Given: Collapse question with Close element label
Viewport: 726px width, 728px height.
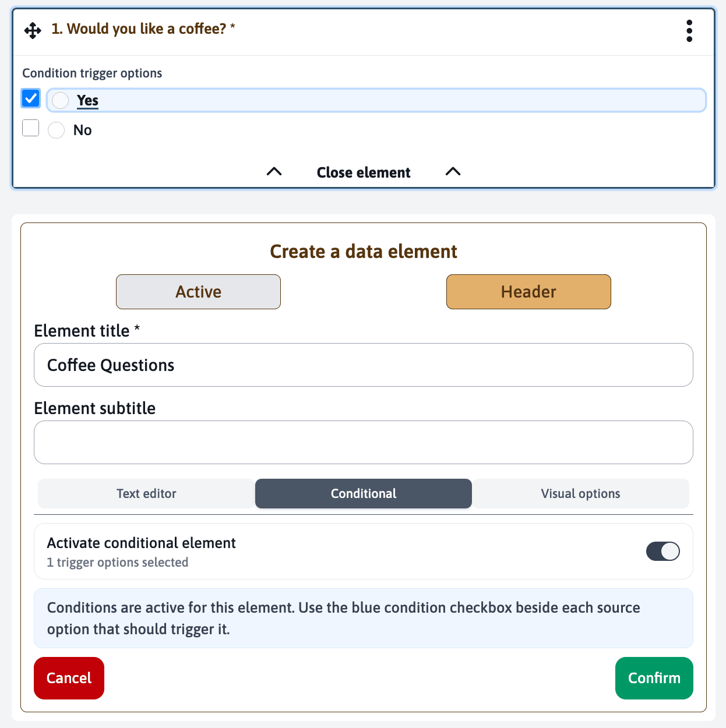Looking at the screenshot, I should point(364,172).
